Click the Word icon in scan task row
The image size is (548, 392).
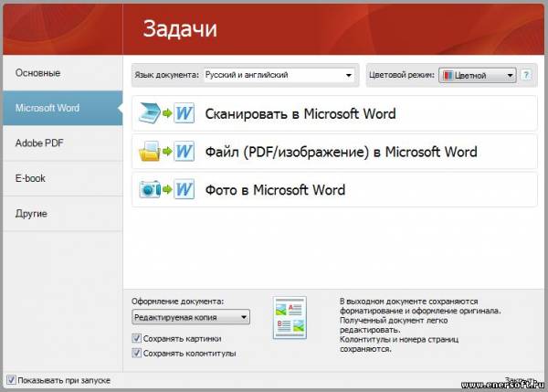(184, 113)
